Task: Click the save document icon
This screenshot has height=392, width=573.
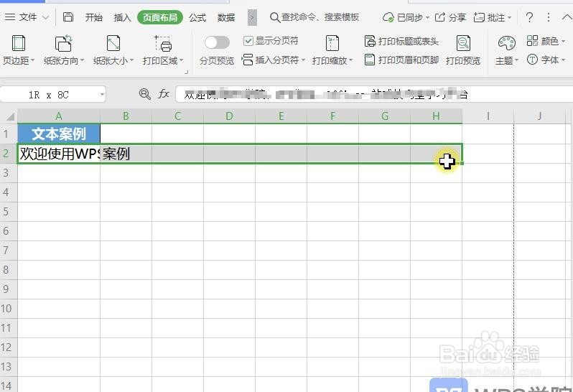Action: point(68,17)
